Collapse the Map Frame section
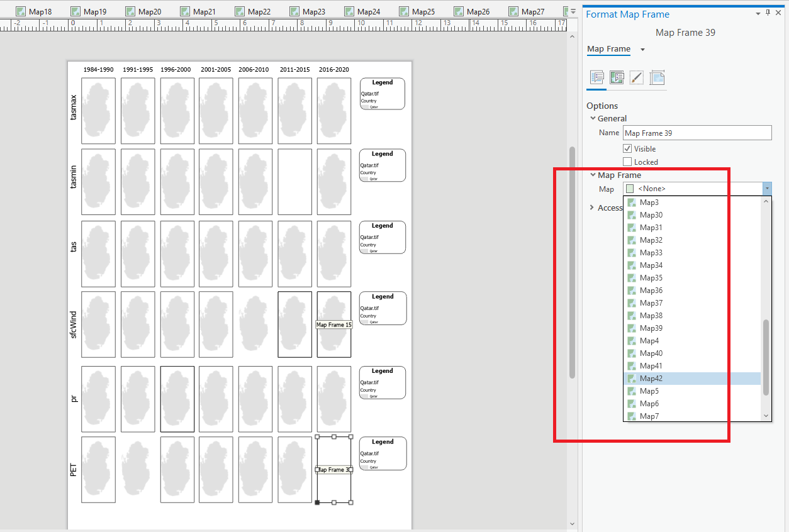The width and height of the screenshot is (789, 532). 593,175
